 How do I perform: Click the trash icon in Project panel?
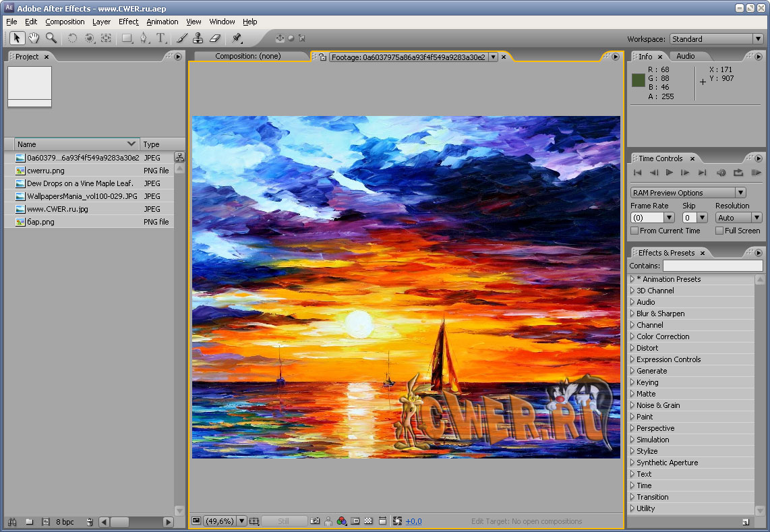coord(90,522)
